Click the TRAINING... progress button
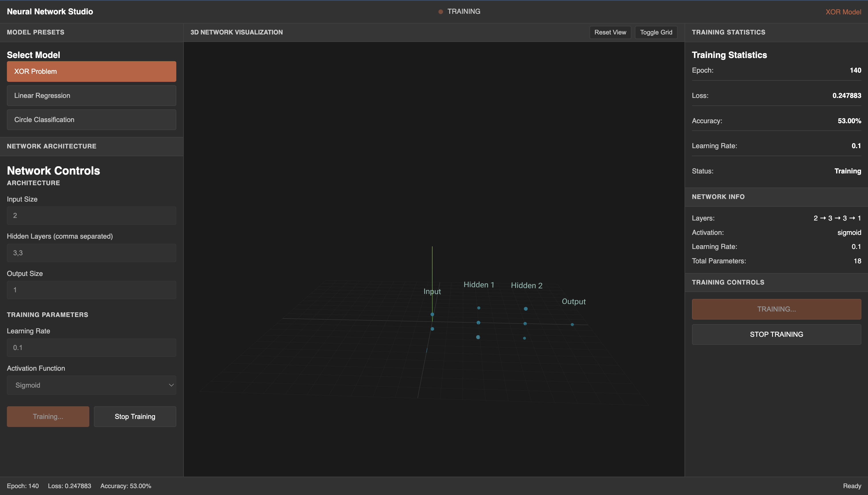Screen dimensions: 868x495 776,309
